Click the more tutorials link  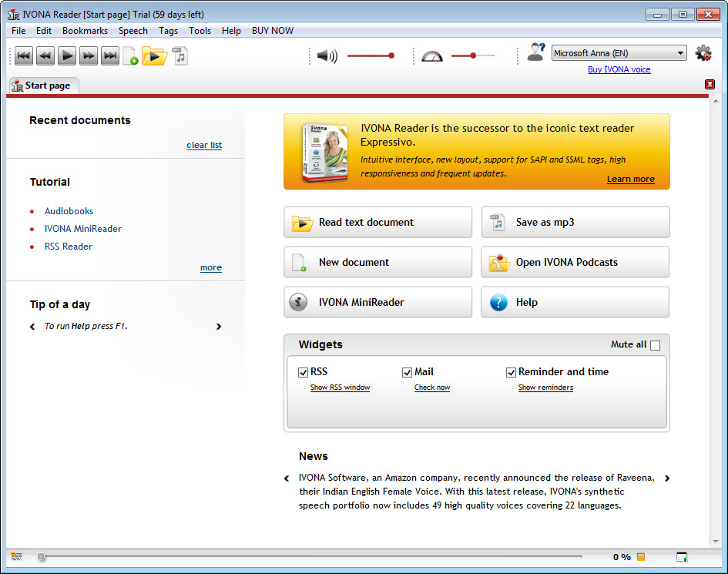pyautogui.click(x=211, y=267)
